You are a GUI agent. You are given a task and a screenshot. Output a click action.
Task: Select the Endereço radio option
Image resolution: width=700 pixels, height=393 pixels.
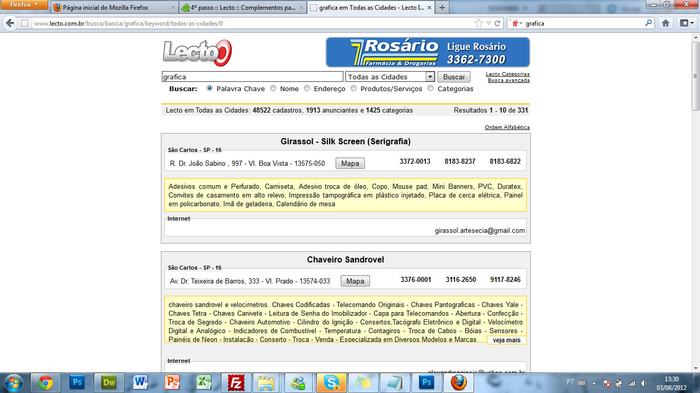coord(307,88)
